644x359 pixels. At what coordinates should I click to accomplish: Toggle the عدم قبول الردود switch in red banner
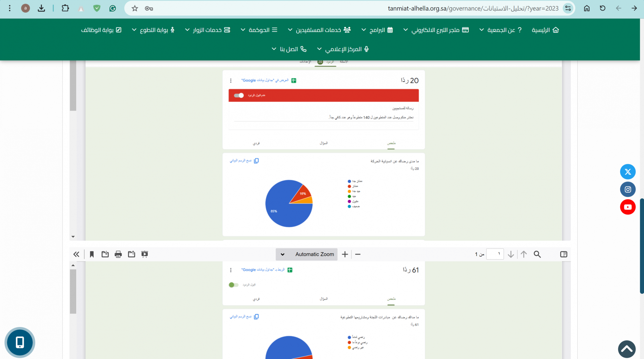(x=239, y=95)
